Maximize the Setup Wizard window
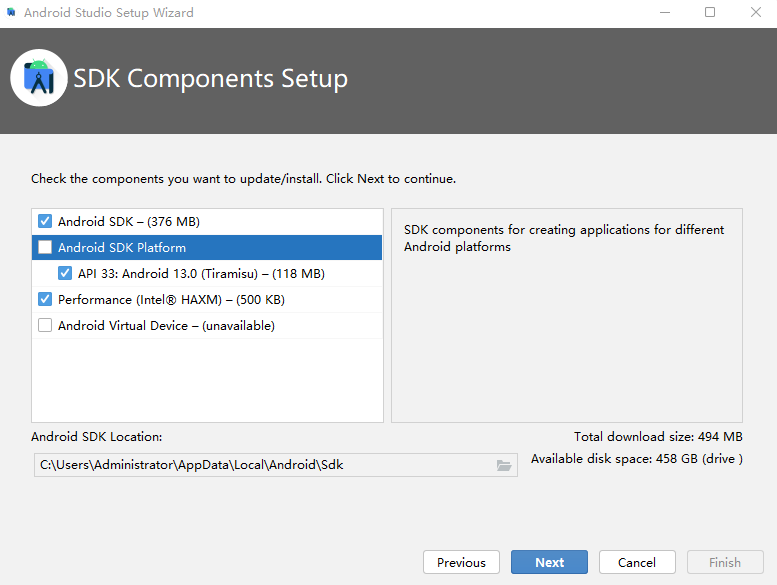777x585 pixels. (x=710, y=12)
